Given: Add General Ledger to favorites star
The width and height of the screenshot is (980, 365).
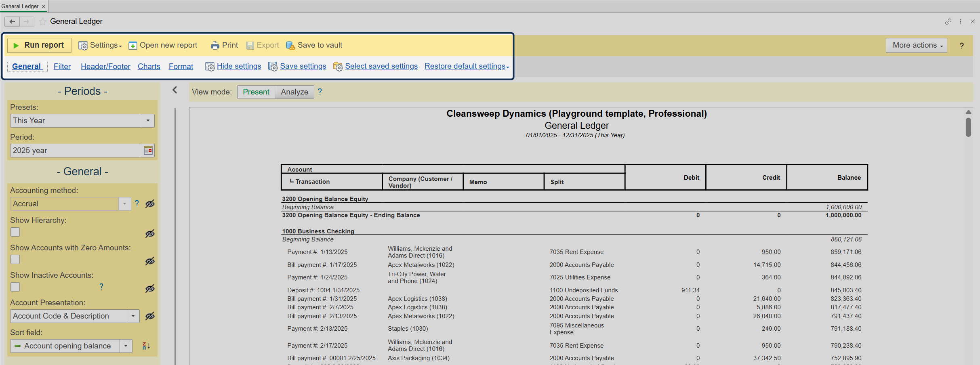Looking at the screenshot, I should [43, 22].
